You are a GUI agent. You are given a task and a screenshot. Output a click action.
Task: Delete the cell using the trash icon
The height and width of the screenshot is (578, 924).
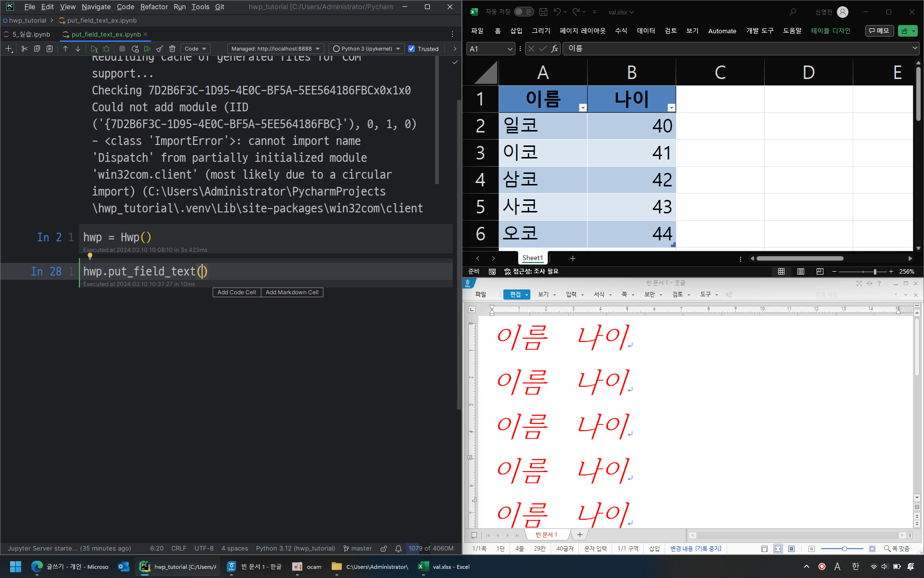172,49
